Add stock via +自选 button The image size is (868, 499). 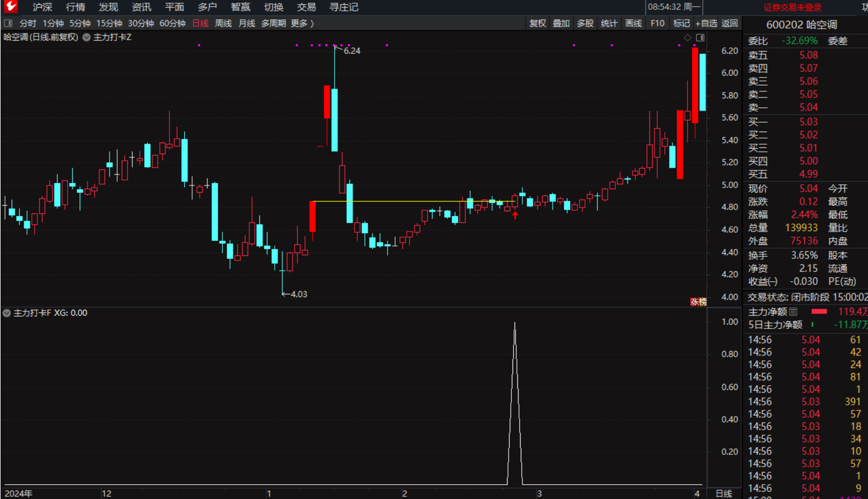pos(706,23)
